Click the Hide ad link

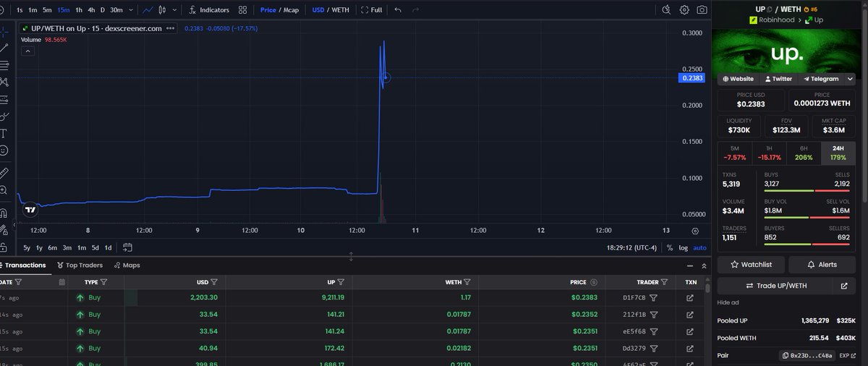coord(729,302)
